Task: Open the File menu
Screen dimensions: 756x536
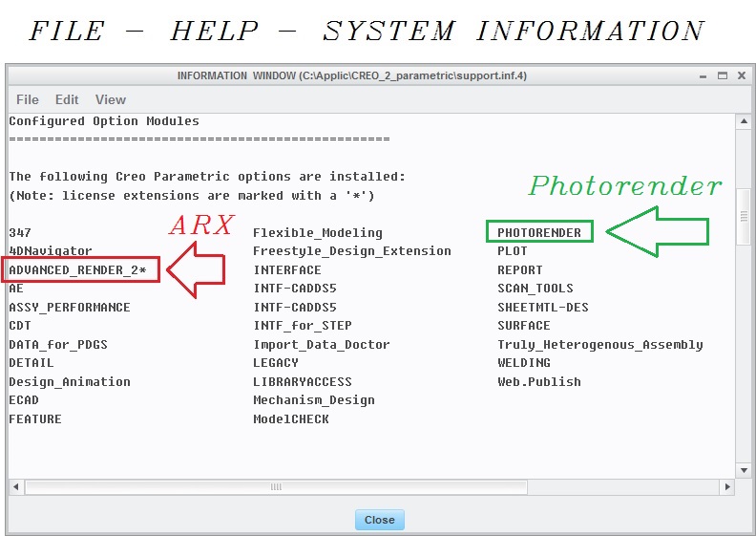Action: click(28, 100)
